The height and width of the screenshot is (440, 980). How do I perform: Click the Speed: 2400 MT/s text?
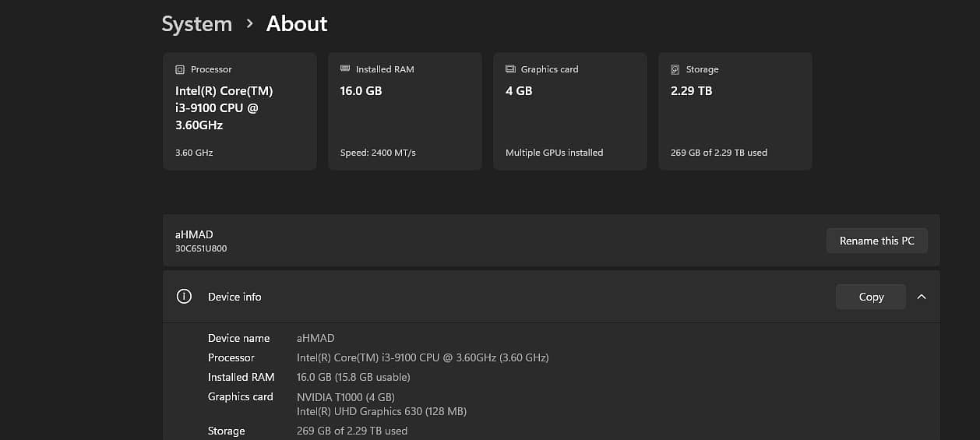coord(378,153)
